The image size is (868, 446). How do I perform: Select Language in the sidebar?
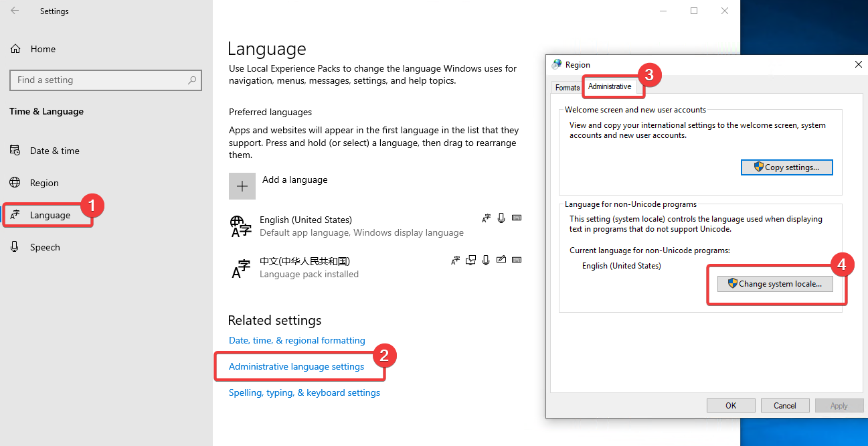tap(40, 215)
